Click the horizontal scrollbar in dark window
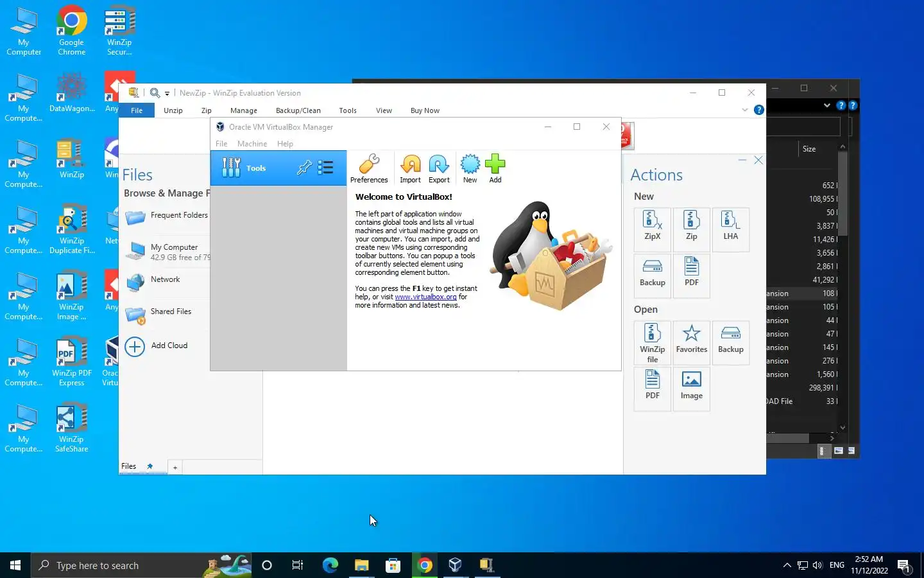 (787, 438)
